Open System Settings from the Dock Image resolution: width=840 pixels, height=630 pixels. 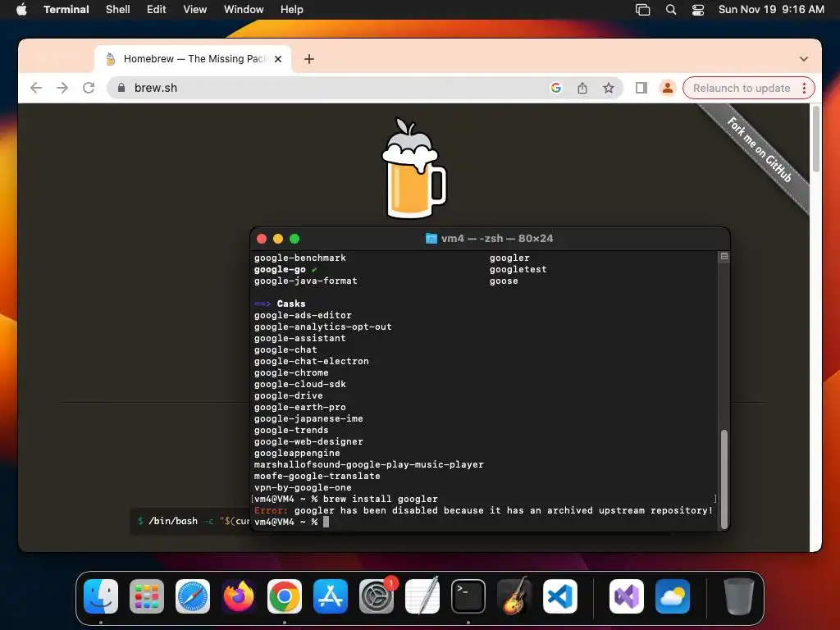pyautogui.click(x=376, y=596)
